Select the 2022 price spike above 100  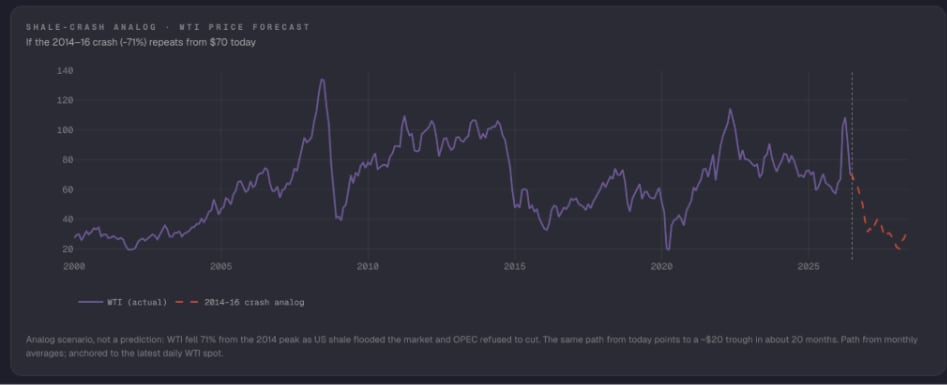[x=730, y=110]
